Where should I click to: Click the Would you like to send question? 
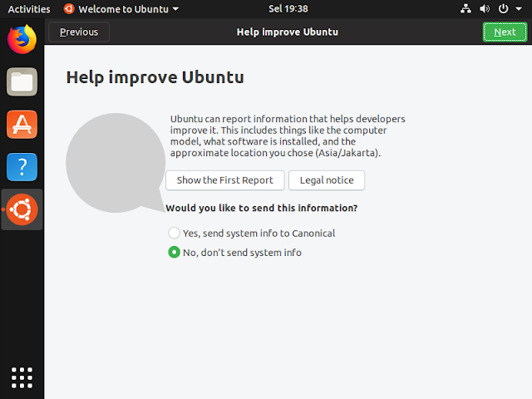(x=262, y=208)
